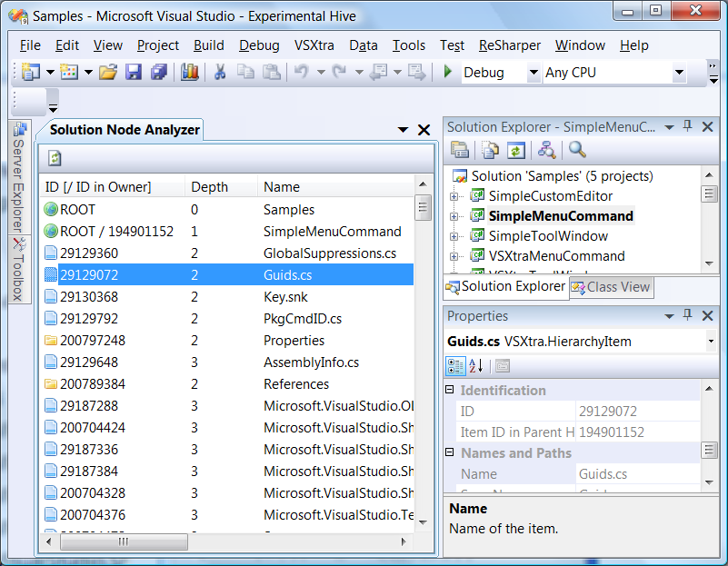Sort list by the Depth column header
728x566 pixels.
pos(221,187)
